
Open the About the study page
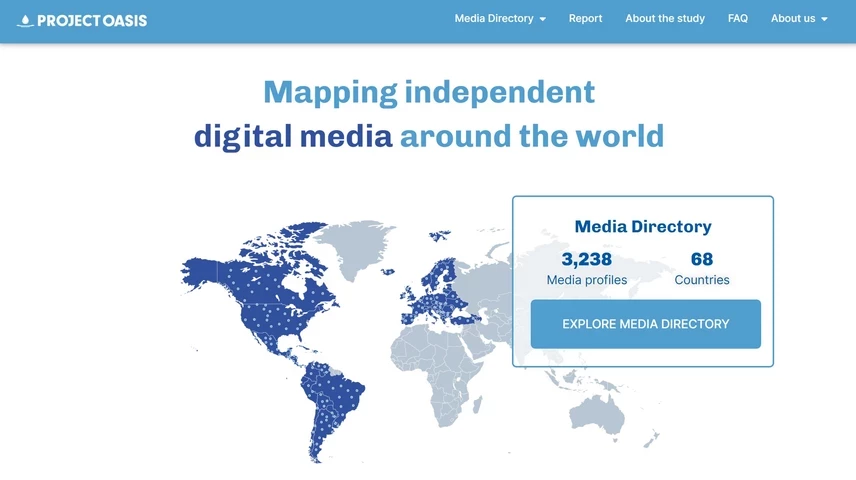(x=665, y=18)
